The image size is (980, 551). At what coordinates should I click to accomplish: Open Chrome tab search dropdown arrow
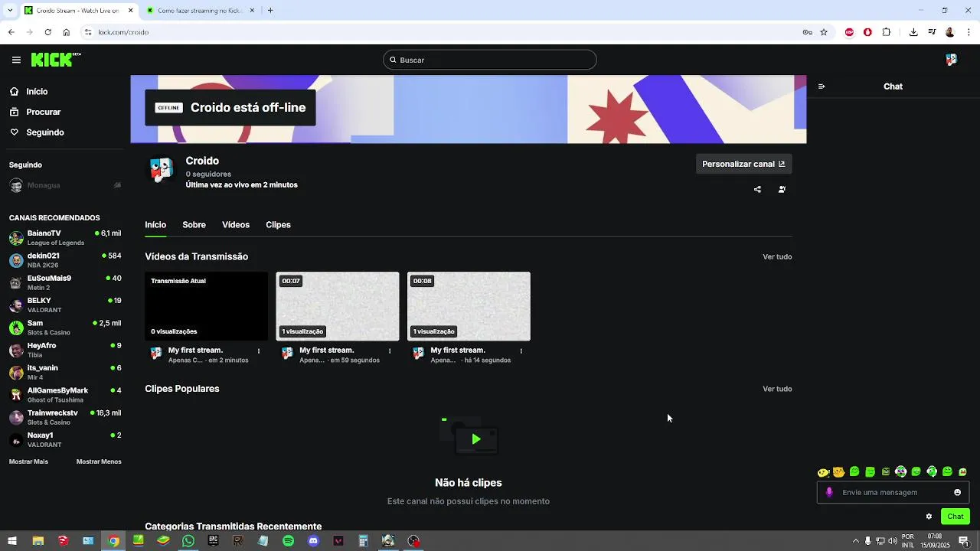point(11,11)
